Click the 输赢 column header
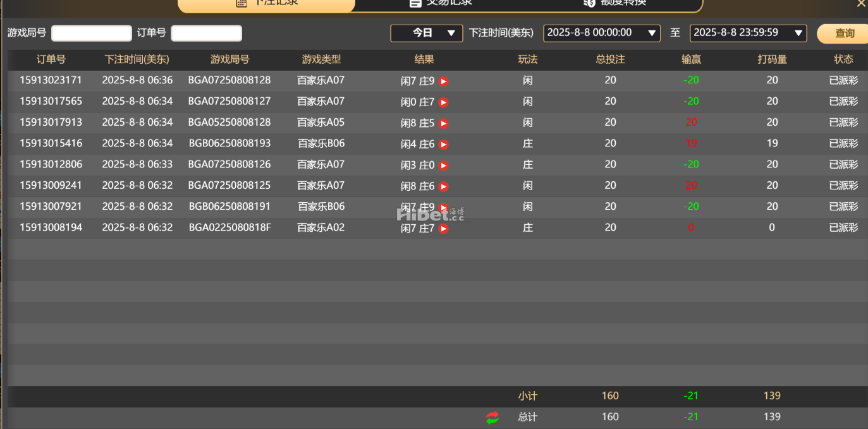868x429 pixels. (x=691, y=59)
